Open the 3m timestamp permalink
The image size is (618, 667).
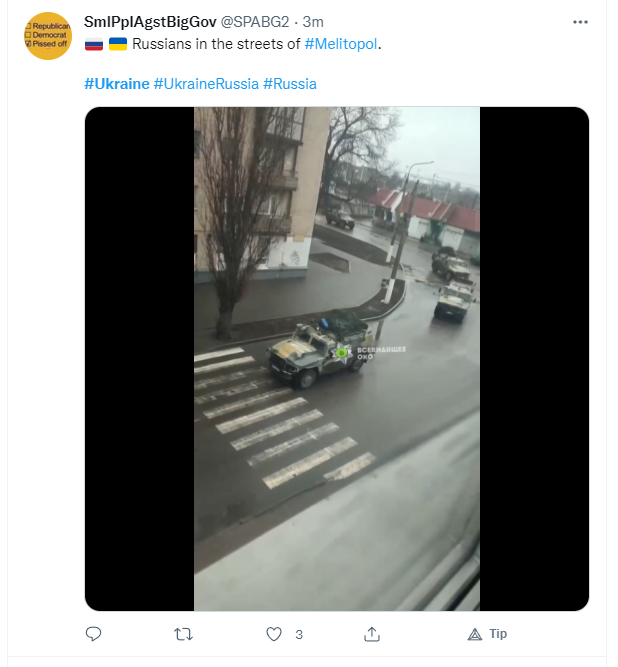coord(313,22)
